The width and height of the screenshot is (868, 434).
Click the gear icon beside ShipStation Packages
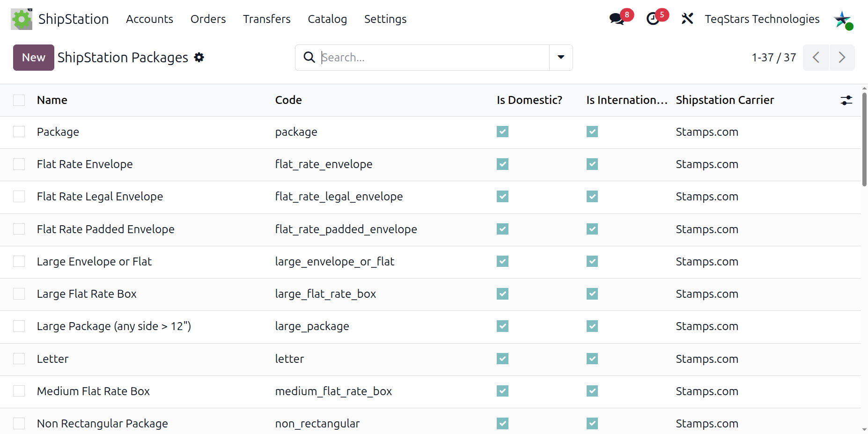(x=199, y=57)
